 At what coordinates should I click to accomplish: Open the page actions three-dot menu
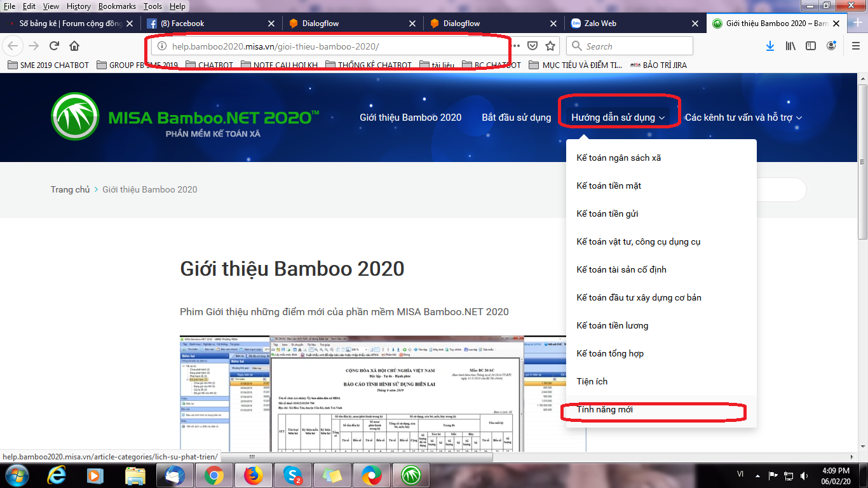516,46
